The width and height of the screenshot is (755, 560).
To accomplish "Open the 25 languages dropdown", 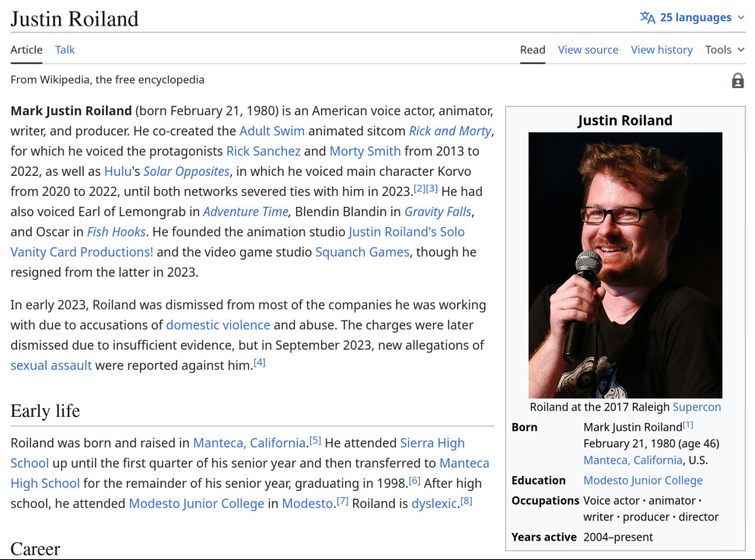I will click(x=692, y=18).
